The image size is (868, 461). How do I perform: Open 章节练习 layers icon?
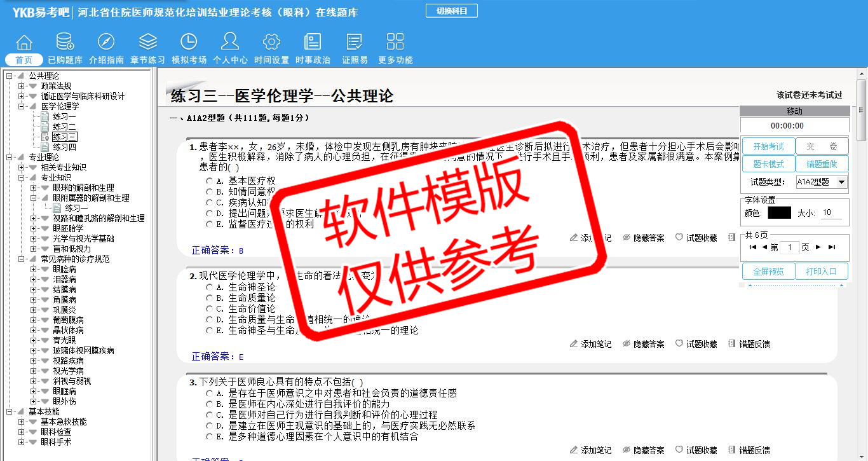147,43
